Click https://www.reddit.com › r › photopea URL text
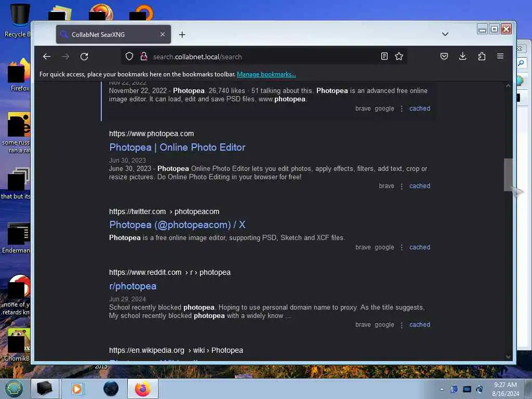Viewport: 532px width, 399px height. tap(170, 272)
